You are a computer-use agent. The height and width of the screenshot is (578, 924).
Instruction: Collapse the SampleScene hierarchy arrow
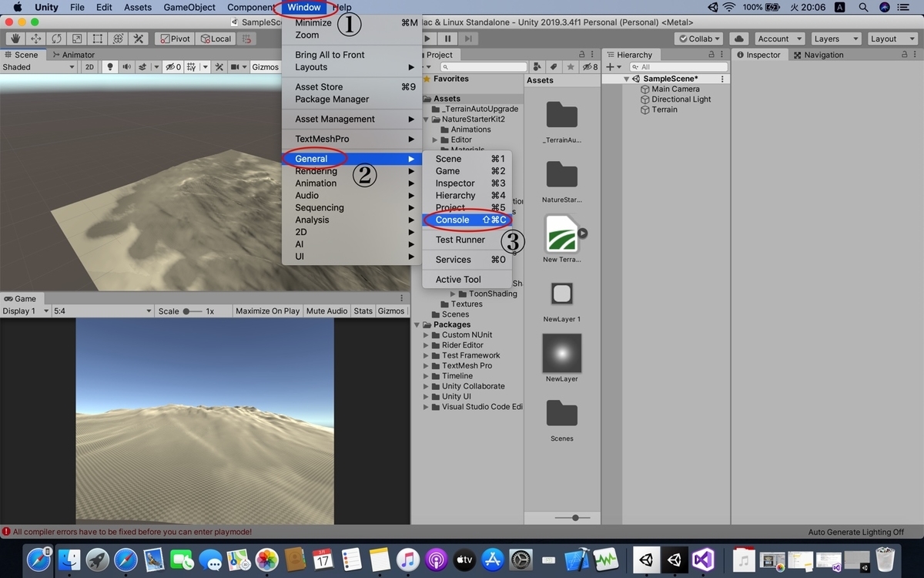626,79
